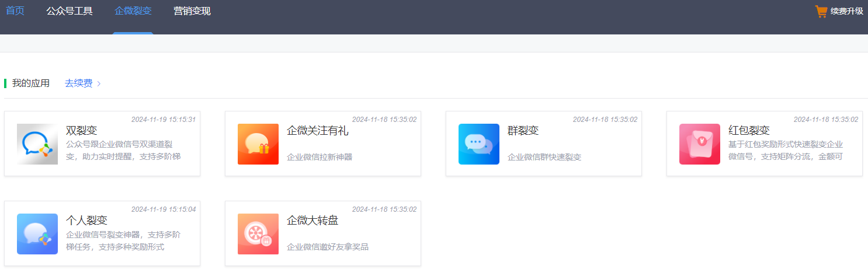This screenshot has width=868, height=276.
Task: Click the 群裂变 title text
Action: 523,131
